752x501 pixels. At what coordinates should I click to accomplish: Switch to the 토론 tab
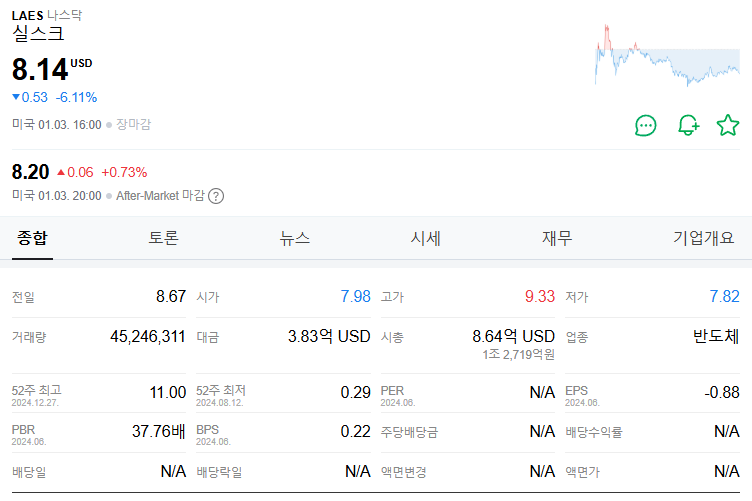[x=164, y=238]
